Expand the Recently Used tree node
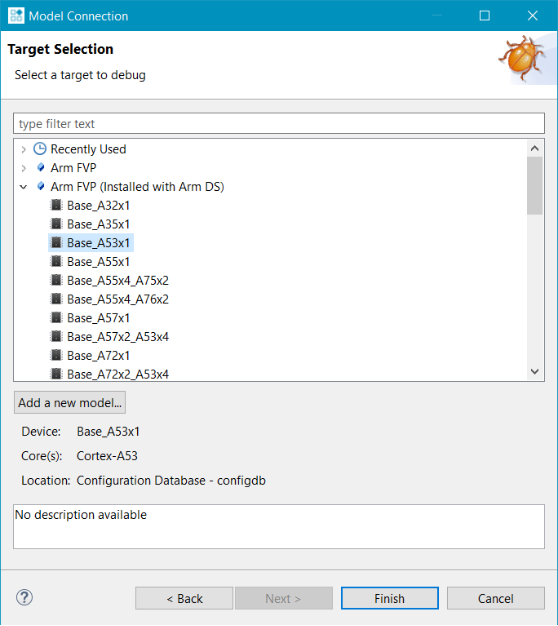This screenshot has width=558, height=626. coord(24,149)
